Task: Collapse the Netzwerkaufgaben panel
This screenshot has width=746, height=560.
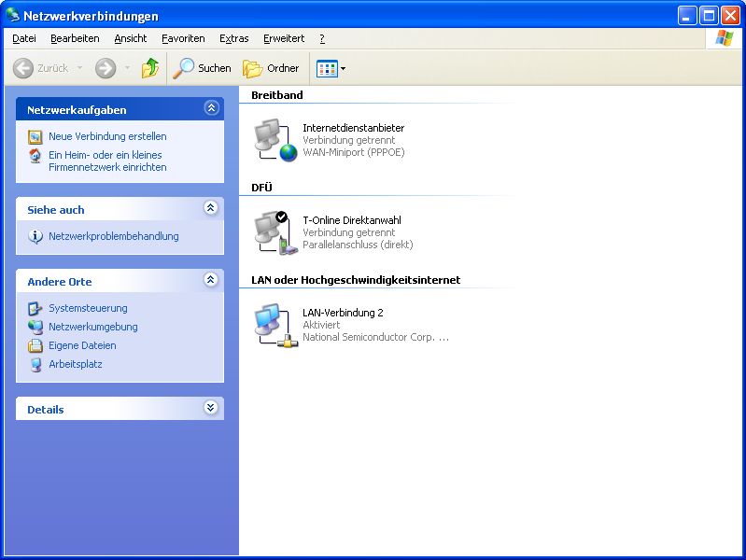Action: click(x=211, y=109)
